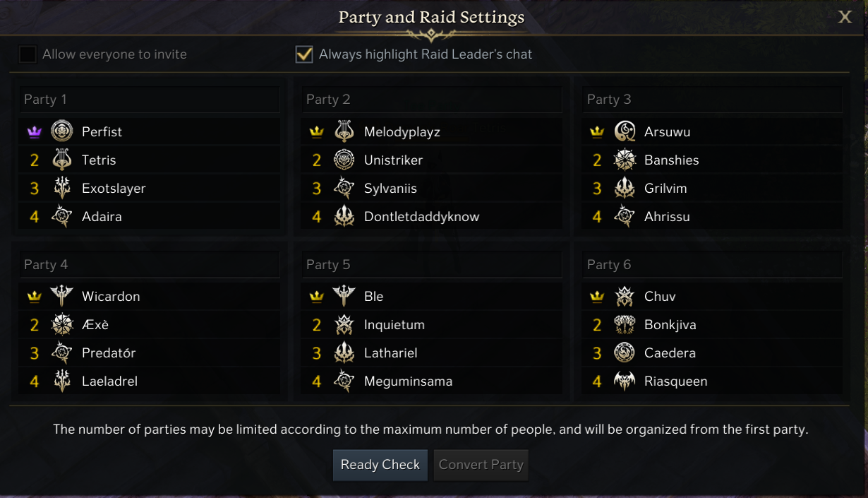The height and width of the screenshot is (498, 868).
Task: Click the purple raid leader crown
Action: [34, 132]
